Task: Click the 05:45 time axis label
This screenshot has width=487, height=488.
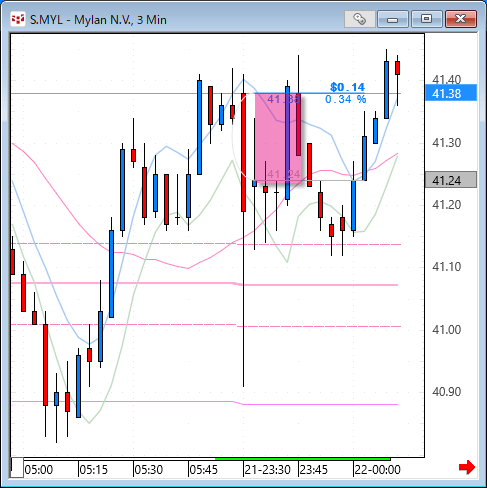Action: (204, 470)
